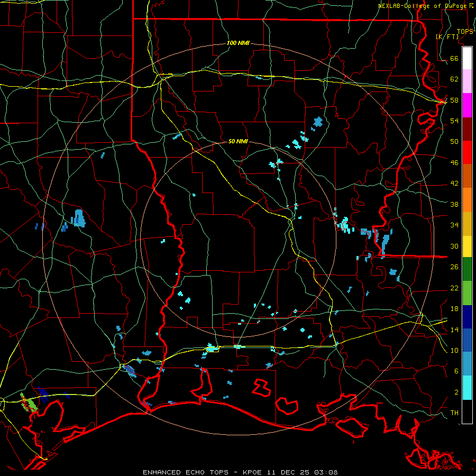
Task: Click the "11 DEC 25" date text
Action: (x=288, y=472)
